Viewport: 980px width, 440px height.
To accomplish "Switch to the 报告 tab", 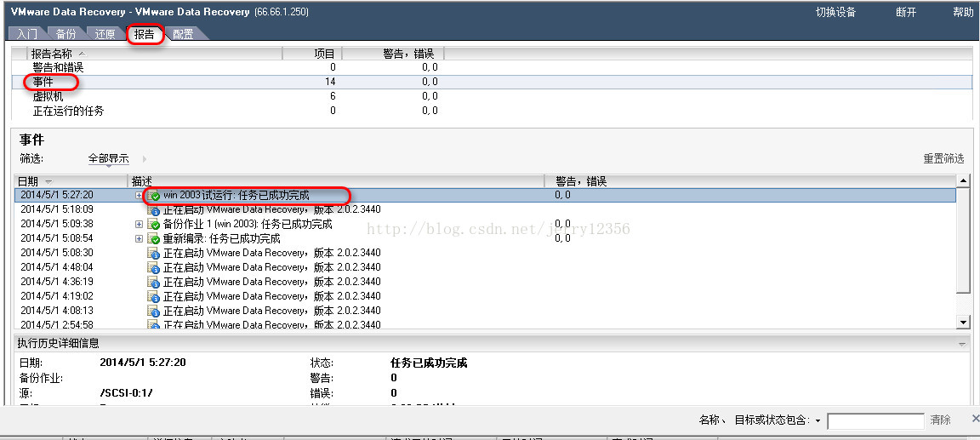I will coord(145,34).
